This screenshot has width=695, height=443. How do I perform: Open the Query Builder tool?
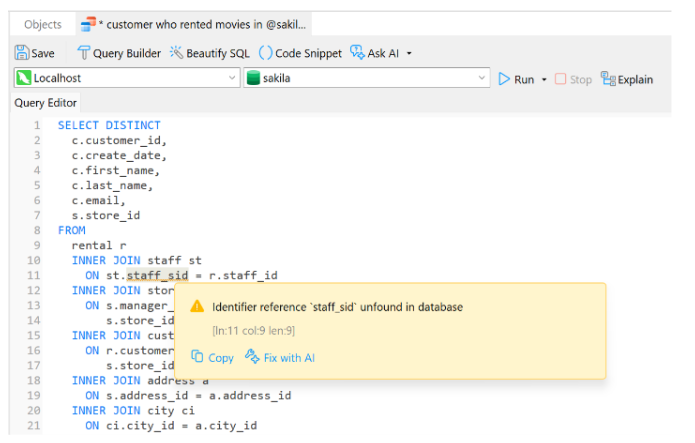pyautogui.click(x=119, y=53)
